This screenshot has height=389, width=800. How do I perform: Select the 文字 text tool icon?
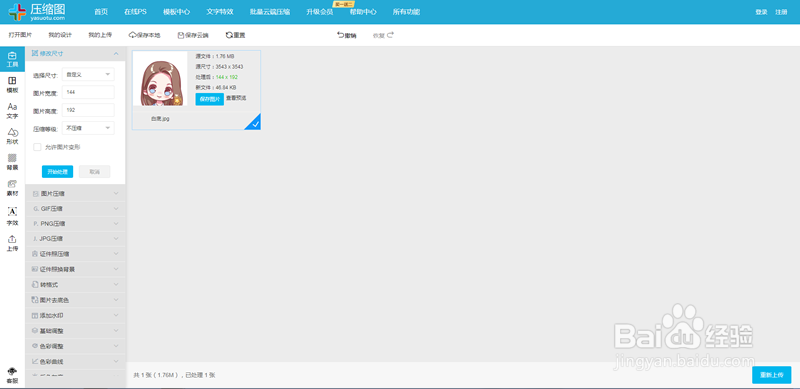click(x=12, y=110)
